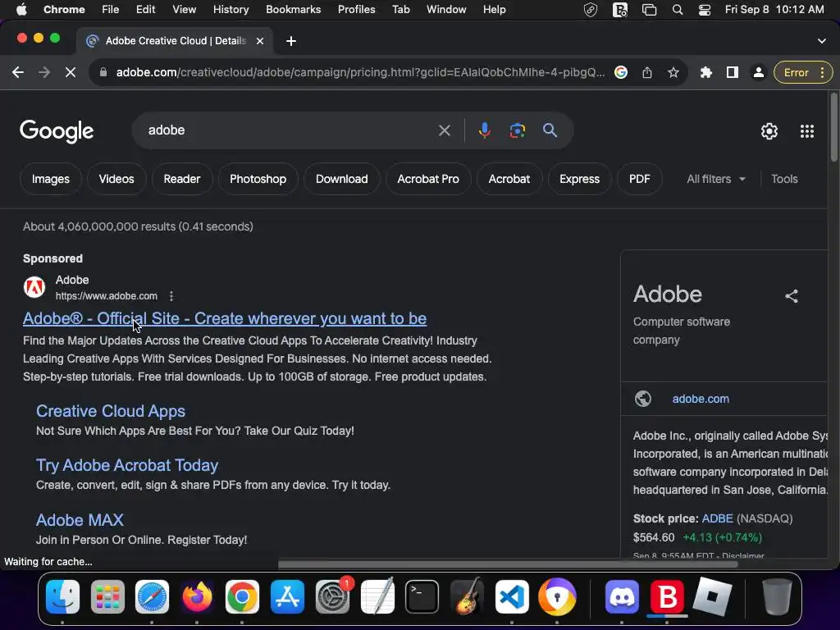
Task: Click the magnifying glass search button
Action: coord(550,130)
